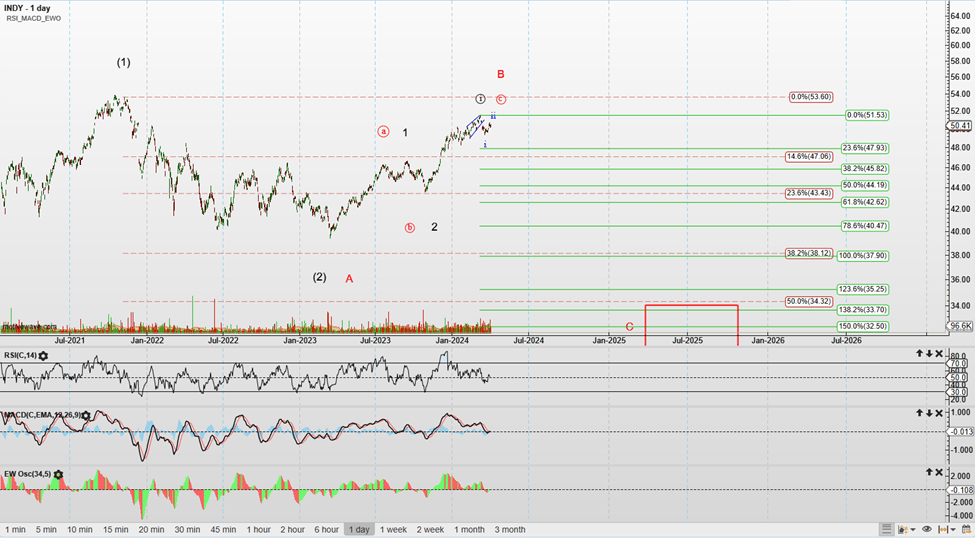Move the EW Osc panel up
The height and width of the screenshot is (538, 975).
click(929, 472)
